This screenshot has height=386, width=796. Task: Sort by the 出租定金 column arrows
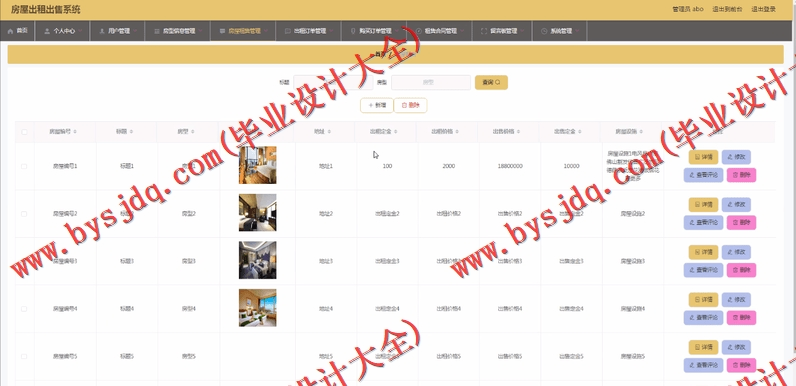pyautogui.click(x=395, y=132)
